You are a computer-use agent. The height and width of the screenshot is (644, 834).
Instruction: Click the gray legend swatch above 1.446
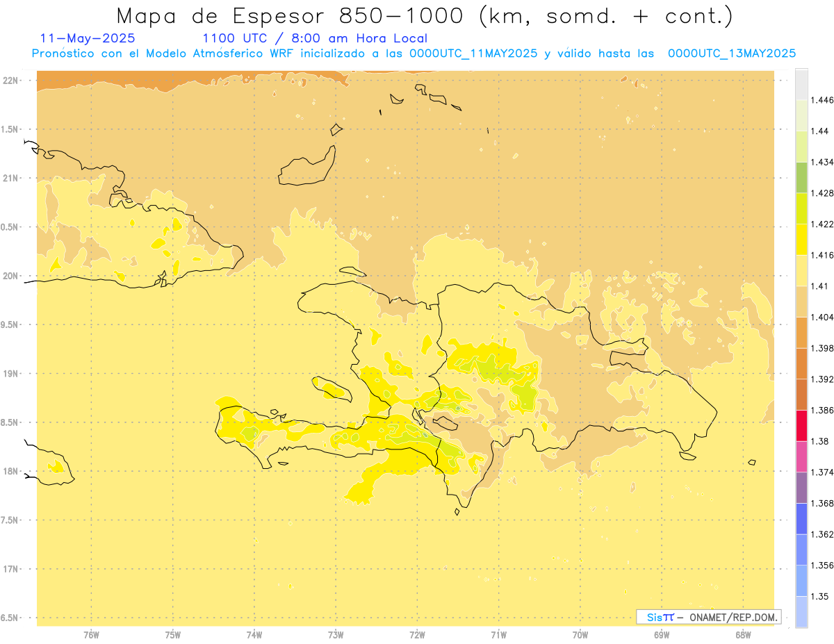point(801,84)
